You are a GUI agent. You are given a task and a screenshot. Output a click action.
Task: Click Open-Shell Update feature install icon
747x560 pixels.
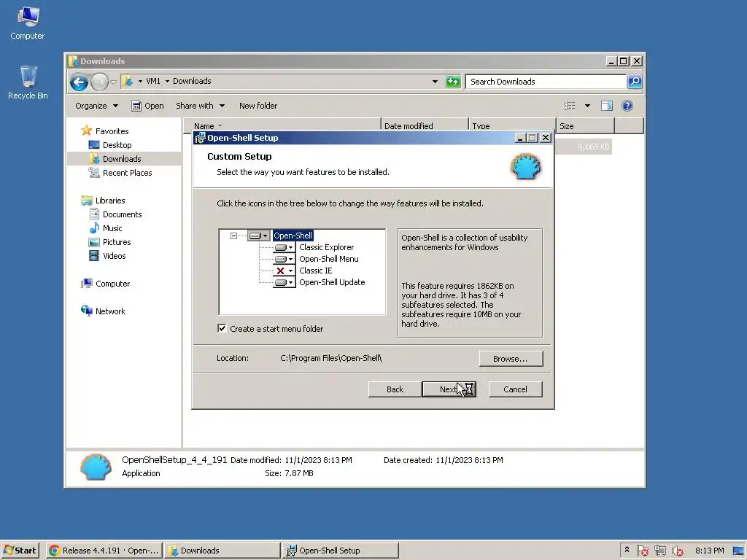coord(284,282)
